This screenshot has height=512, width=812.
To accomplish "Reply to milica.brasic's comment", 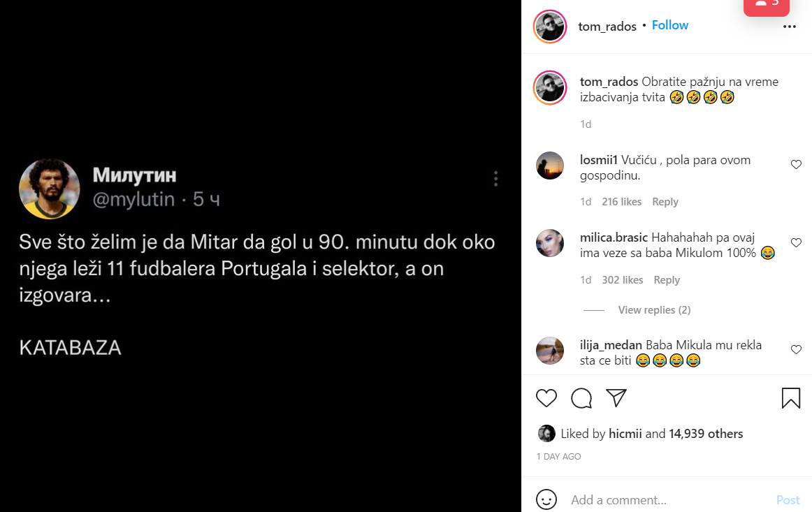I will point(666,280).
